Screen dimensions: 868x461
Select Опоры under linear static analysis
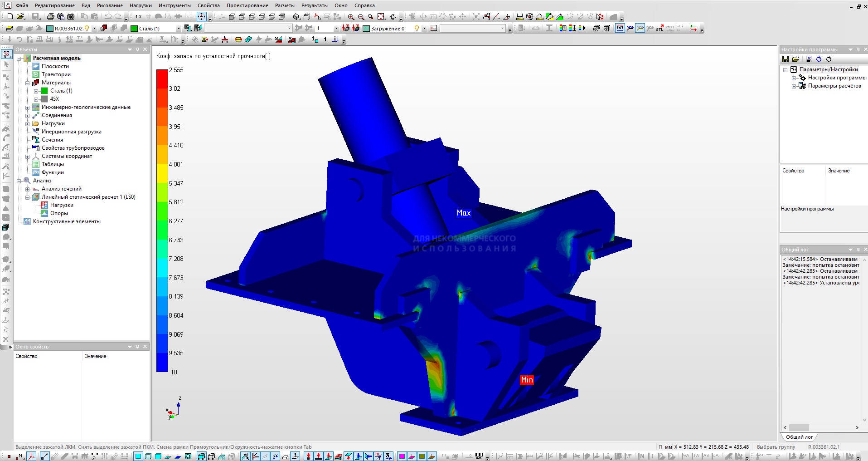pos(59,213)
